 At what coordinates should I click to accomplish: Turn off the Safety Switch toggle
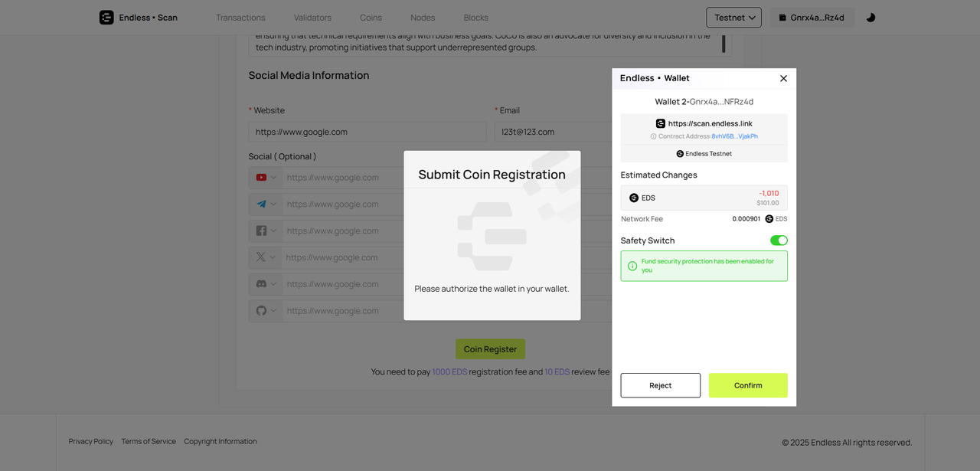coord(779,240)
